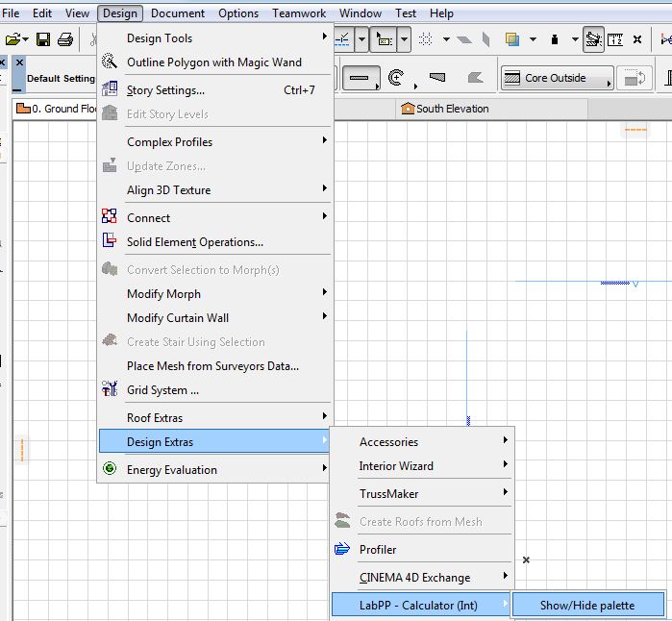Click the Profiler icon in submenu
This screenshot has height=621, width=672.
(x=342, y=549)
